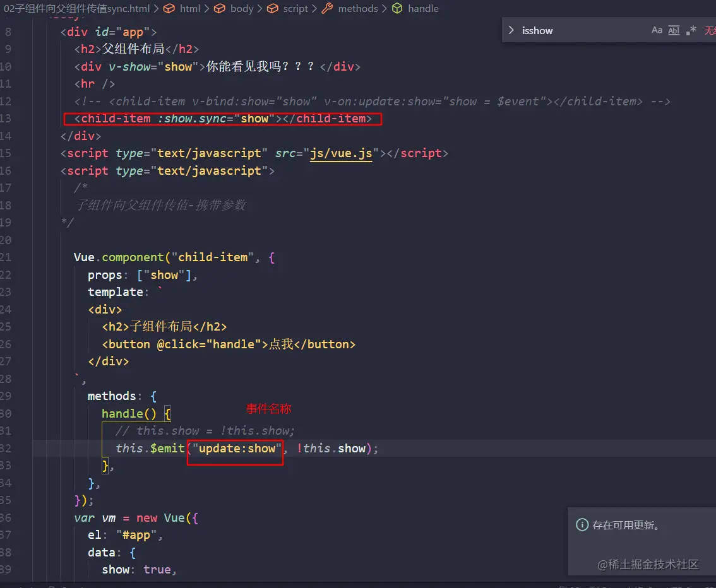The width and height of the screenshot is (716, 588).
Task: Click the commented this.show = !this.show line
Action: pos(205,431)
